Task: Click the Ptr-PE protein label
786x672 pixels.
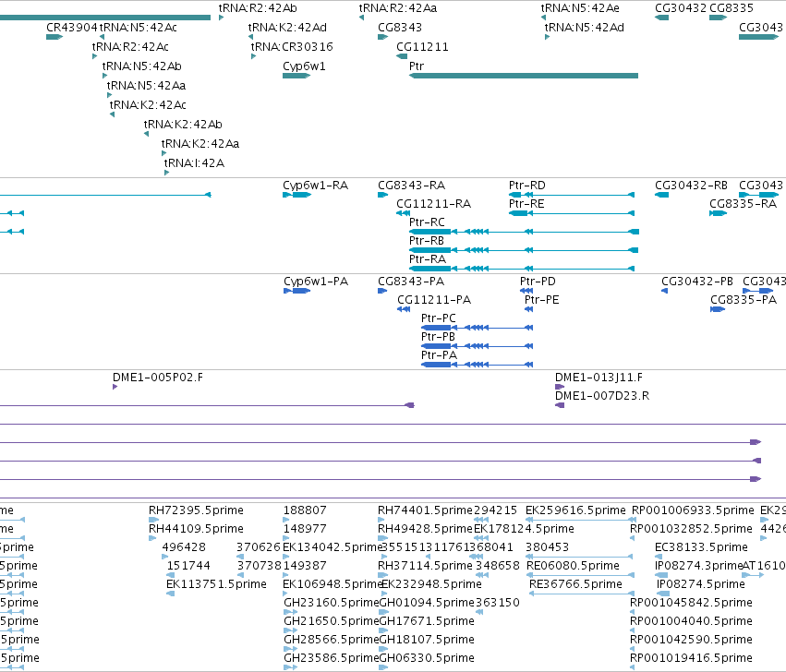Action: coord(542,300)
